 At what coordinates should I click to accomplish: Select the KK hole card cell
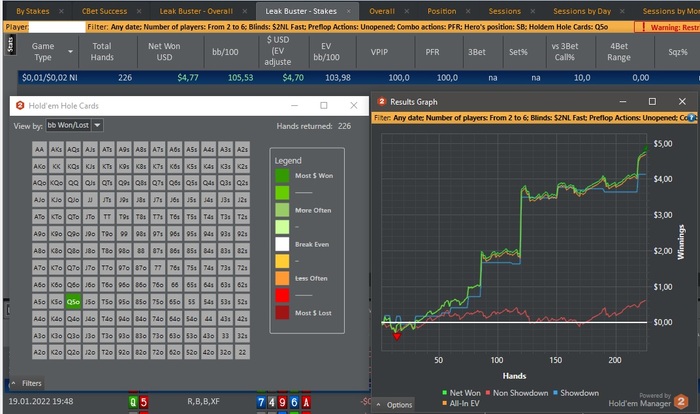tap(56, 166)
